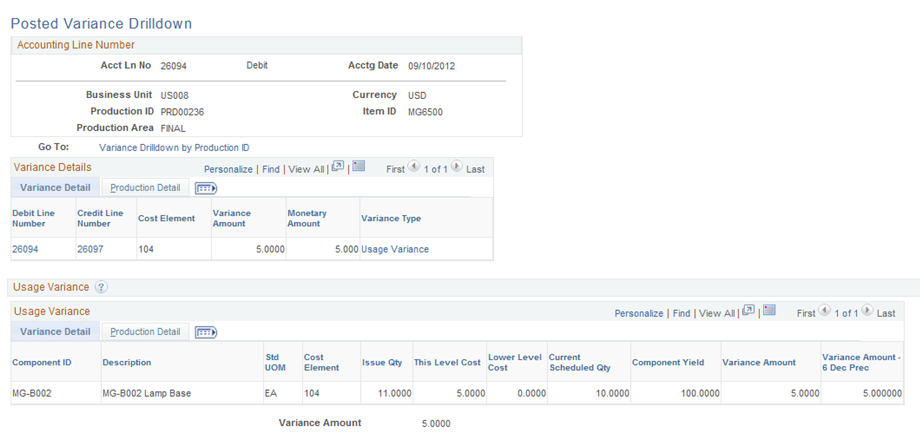The width and height of the screenshot is (920, 444).
Task: Select Issue Qty value 11.0000
Action: (x=395, y=394)
